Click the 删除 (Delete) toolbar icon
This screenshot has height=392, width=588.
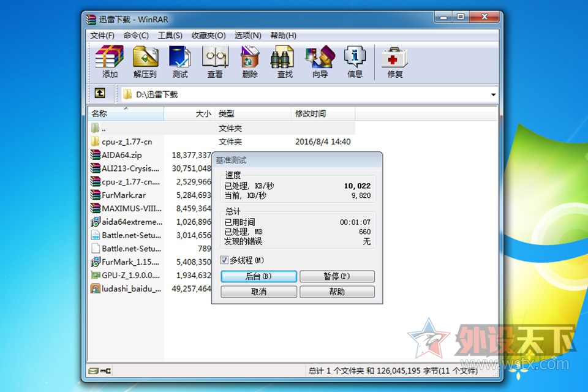(x=250, y=61)
